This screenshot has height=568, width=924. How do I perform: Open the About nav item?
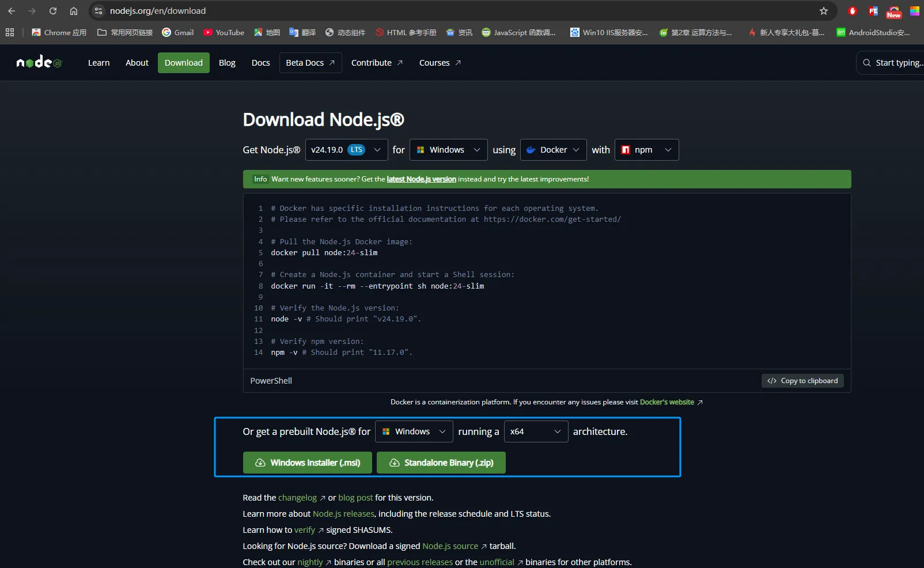pyautogui.click(x=137, y=63)
